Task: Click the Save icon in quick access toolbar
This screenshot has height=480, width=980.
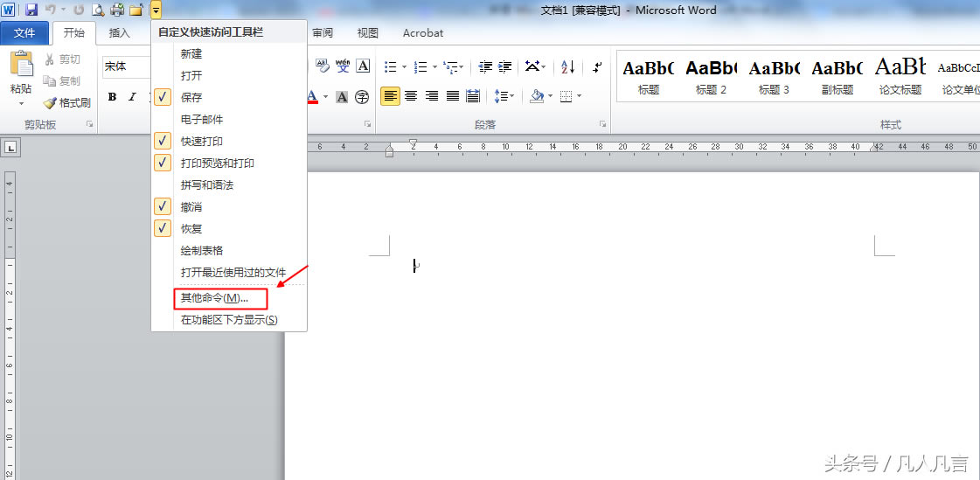Action: (31, 10)
